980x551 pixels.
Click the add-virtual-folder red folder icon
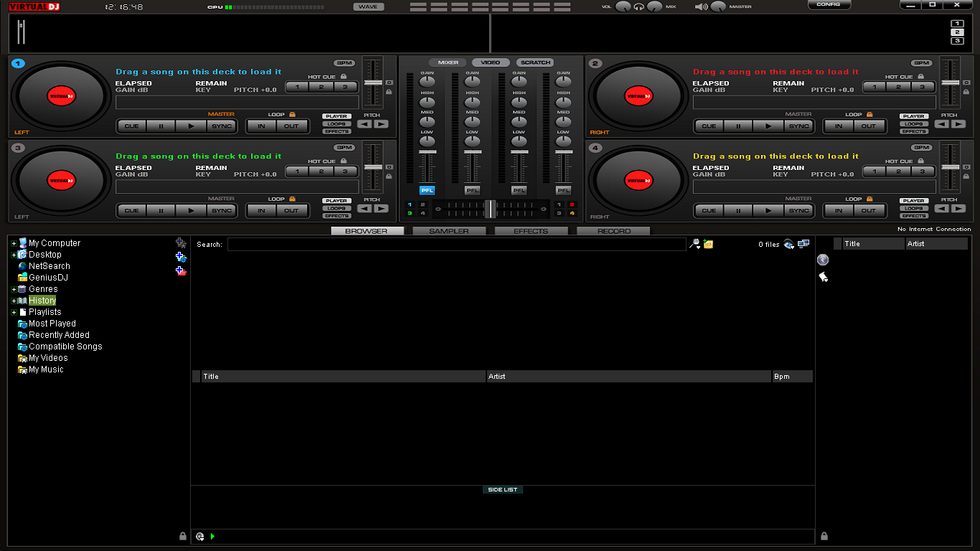point(181,270)
